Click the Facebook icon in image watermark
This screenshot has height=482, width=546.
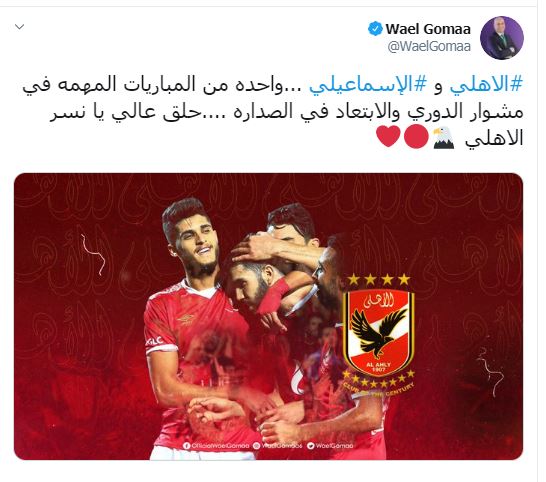(x=186, y=445)
